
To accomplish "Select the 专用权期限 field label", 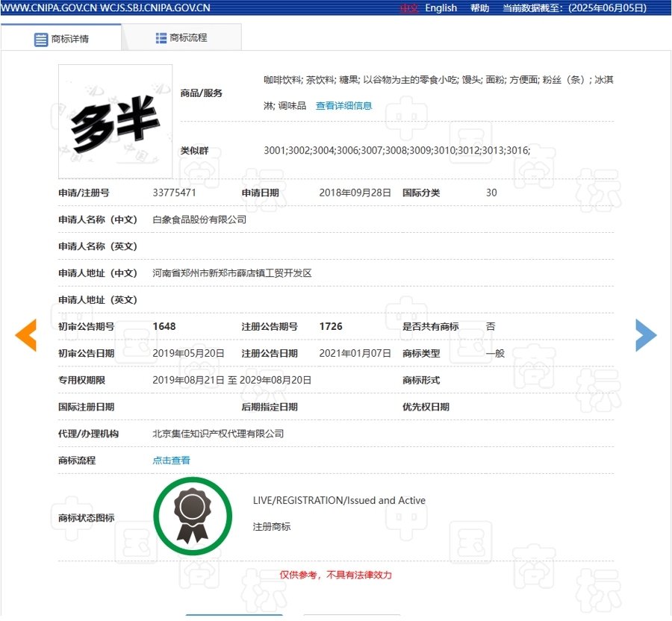I will 81,381.
